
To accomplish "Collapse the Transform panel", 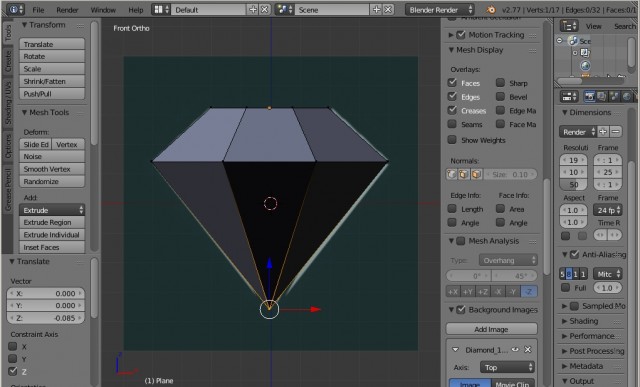I will pyautogui.click(x=24, y=25).
